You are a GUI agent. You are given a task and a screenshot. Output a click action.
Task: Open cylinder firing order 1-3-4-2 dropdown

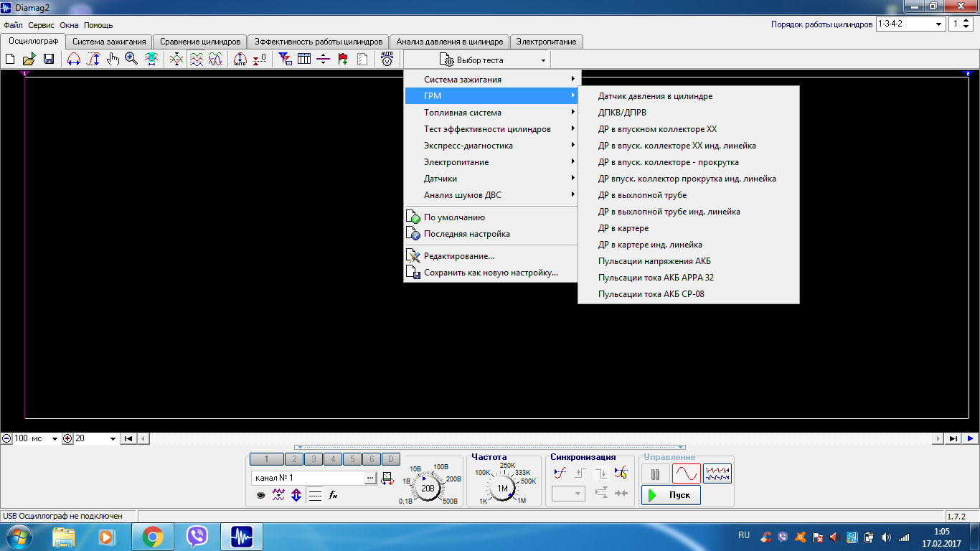(x=910, y=24)
